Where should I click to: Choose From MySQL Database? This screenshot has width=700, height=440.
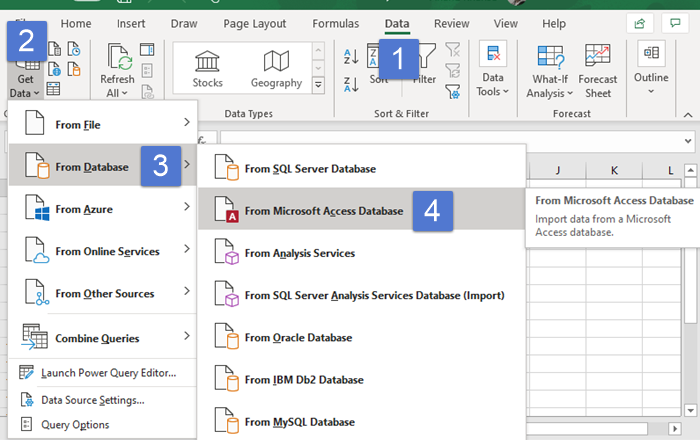pyautogui.click(x=362, y=420)
